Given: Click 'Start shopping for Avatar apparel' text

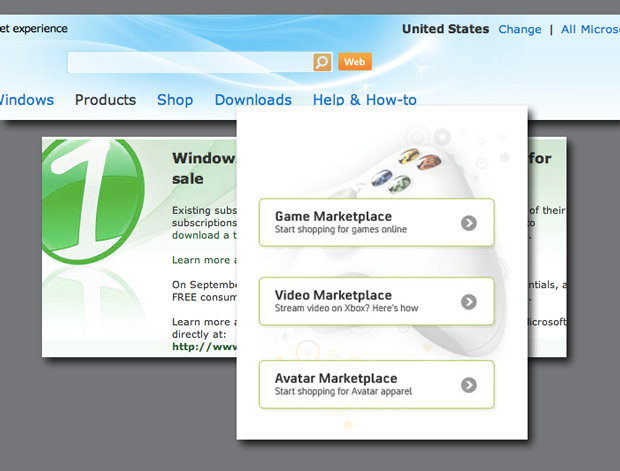Looking at the screenshot, I should click(343, 391).
